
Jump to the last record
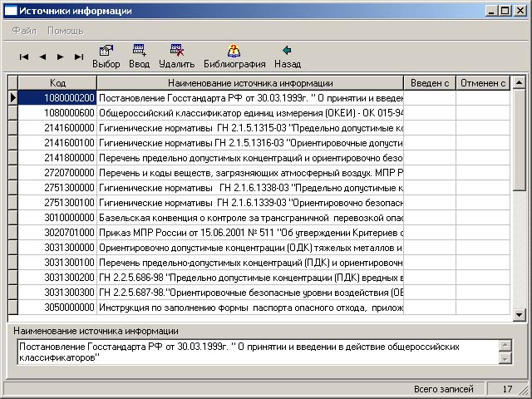click(79, 57)
